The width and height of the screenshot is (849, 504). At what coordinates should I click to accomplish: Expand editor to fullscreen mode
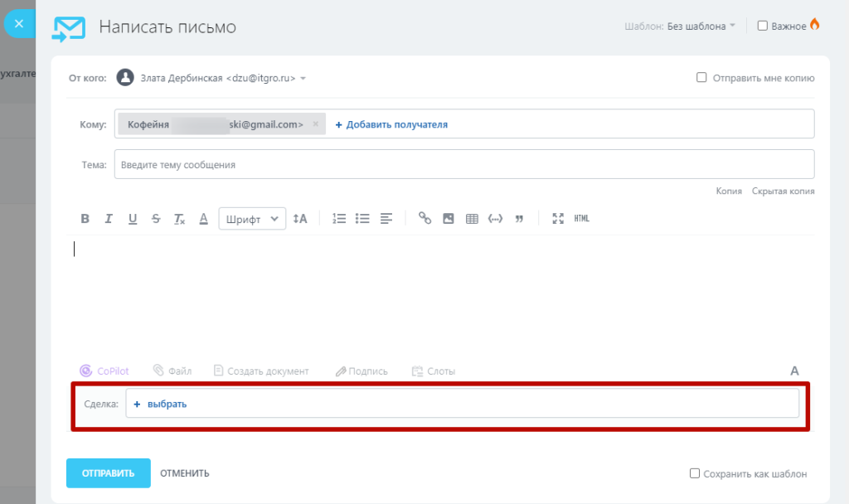pyautogui.click(x=558, y=219)
